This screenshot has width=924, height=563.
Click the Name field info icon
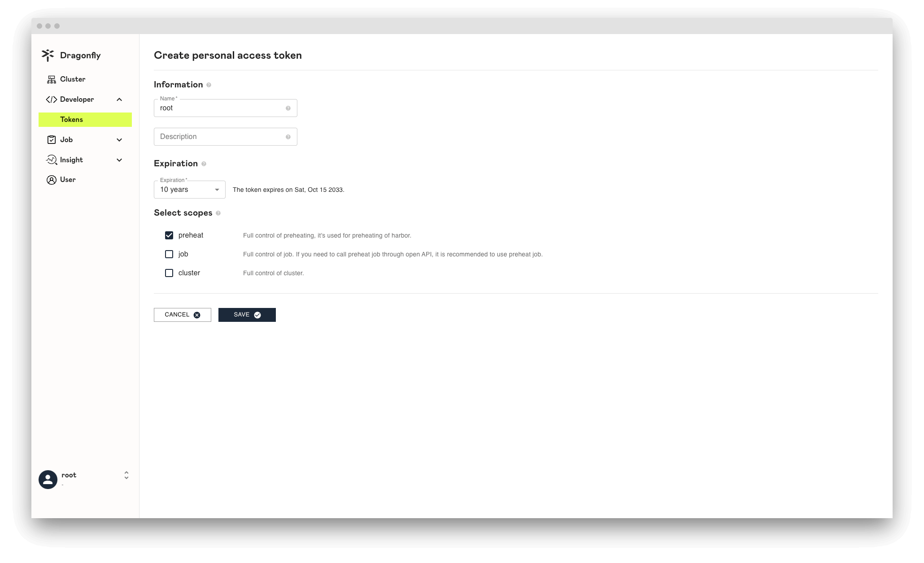(x=288, y=108)
